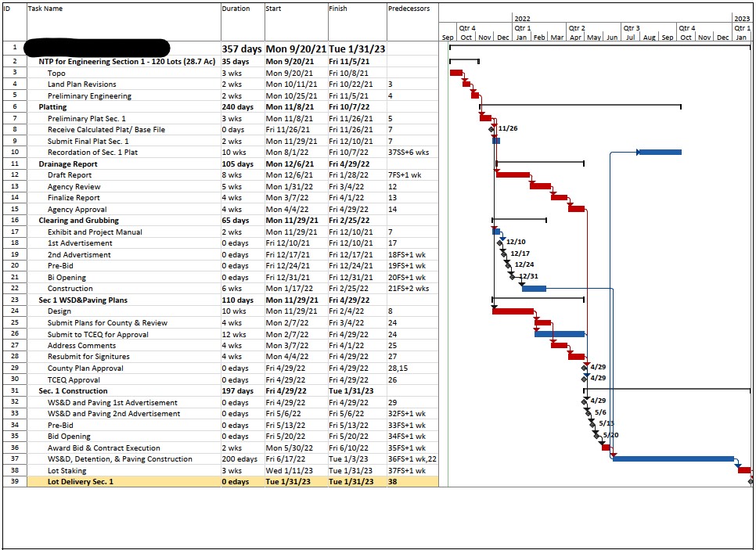The height and width of the screenshot is (550, 756).
Task: Select the red Draft Report Gantt bar
Action: coord(513,175)
